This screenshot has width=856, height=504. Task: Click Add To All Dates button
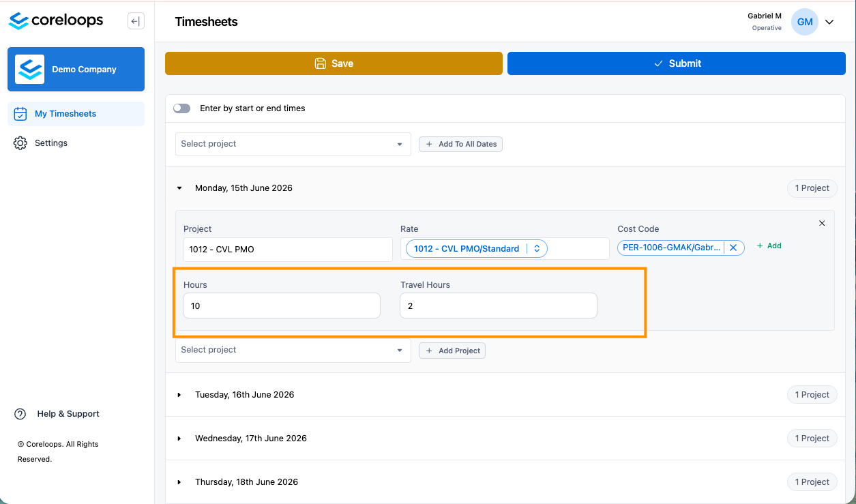point(460,144)
